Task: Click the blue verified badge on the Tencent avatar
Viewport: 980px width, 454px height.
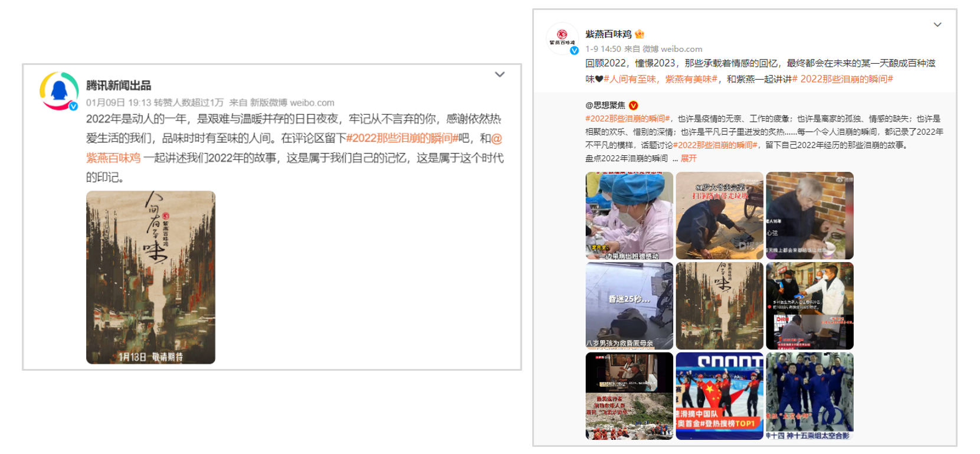Action: pos(74,106)
